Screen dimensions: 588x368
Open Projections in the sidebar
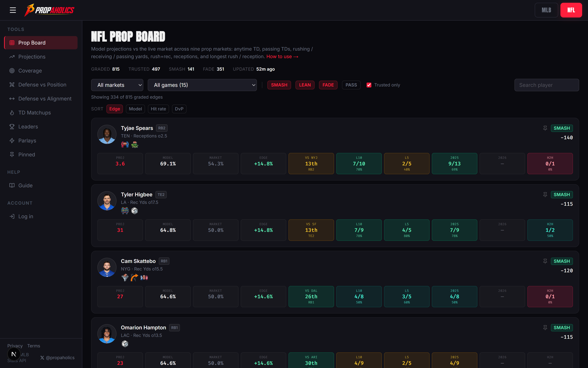coord(41,57)
